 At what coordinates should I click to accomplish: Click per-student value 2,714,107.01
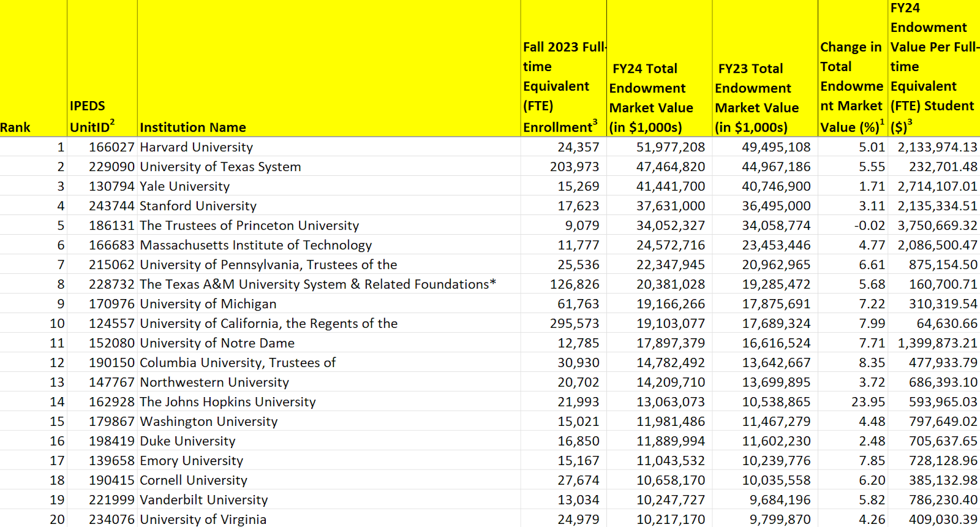pos(934,186)
